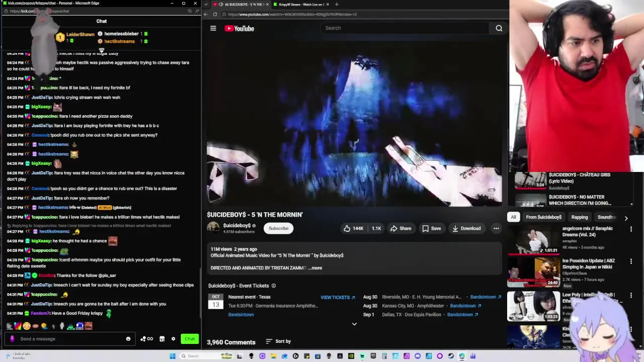Click chat identity icon in message box
The width and height of the screenshot is (644, 362).
coord(12,339)
